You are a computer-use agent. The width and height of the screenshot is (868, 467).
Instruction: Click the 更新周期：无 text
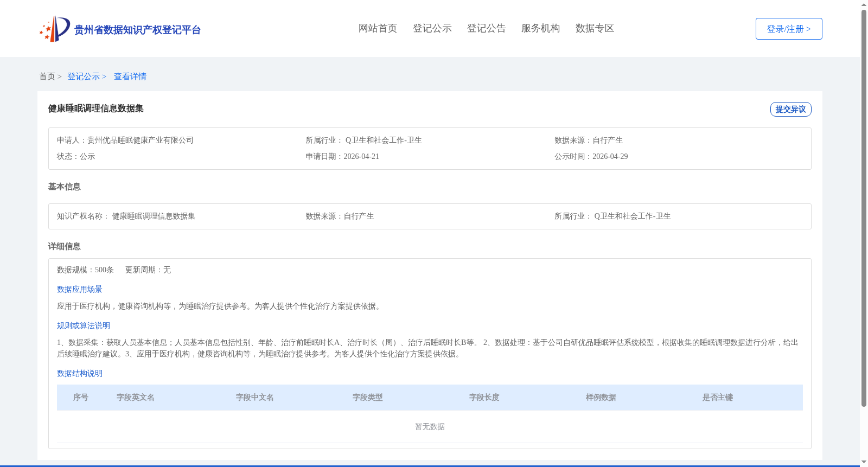pyautogui.click(x=148, y=270)
